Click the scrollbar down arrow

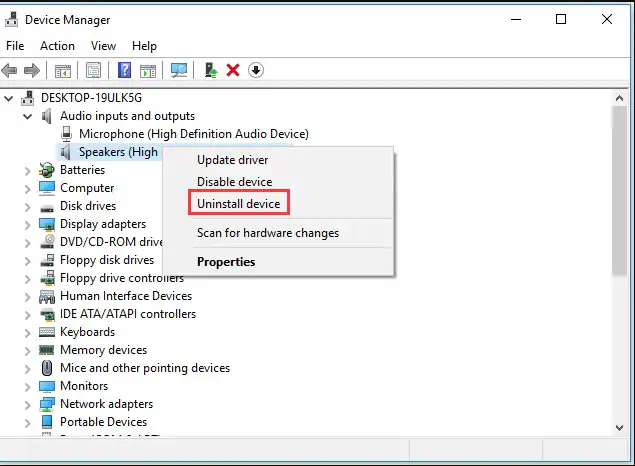(619, 428)
